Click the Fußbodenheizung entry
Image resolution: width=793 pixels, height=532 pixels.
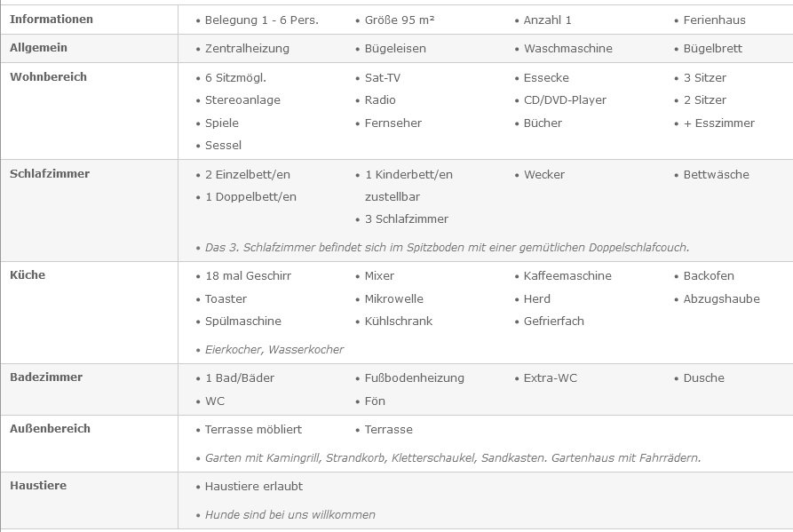tap(414, 378)
